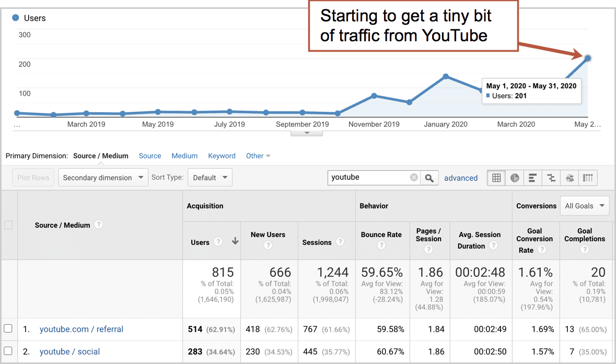Open help icon under Goal Completions
This screenshot has height=364, width=616.
[585, 249]
